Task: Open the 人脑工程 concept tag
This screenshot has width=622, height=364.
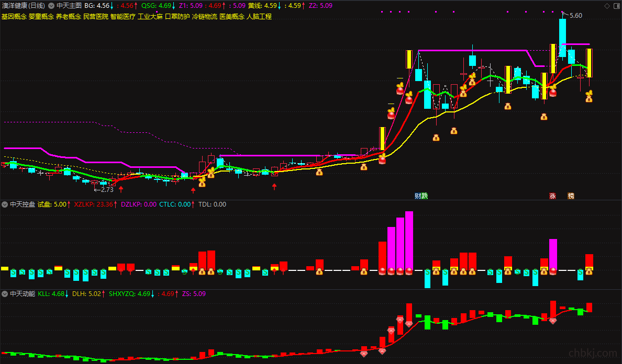Action: pos(259,17)
